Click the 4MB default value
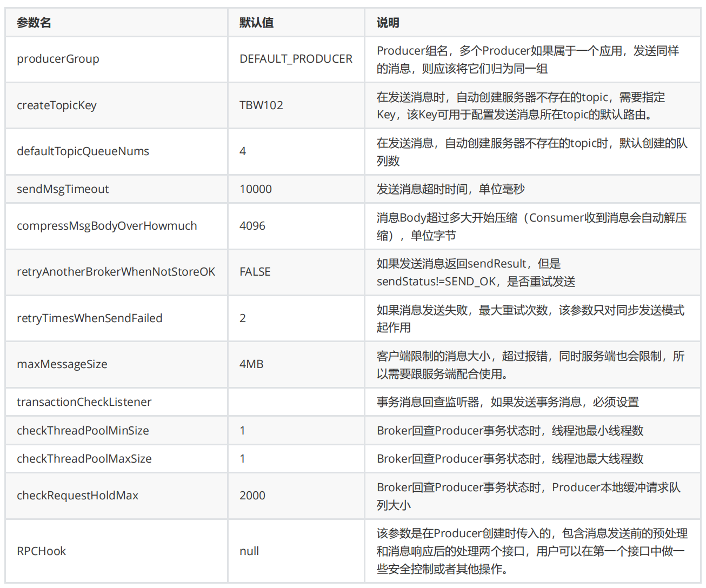Image resolution: width=706 pixels, height=588 pixels. (x=251, y=364)
